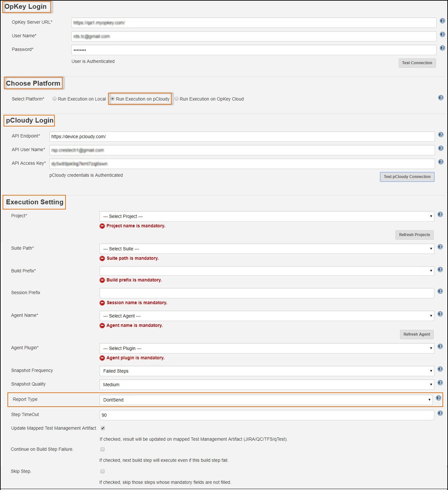This screenshot has height=490, width=448.
Task: Choose Run Execution on OpKey Cloud
Action: pyautogui.click(x=176, y=99)
